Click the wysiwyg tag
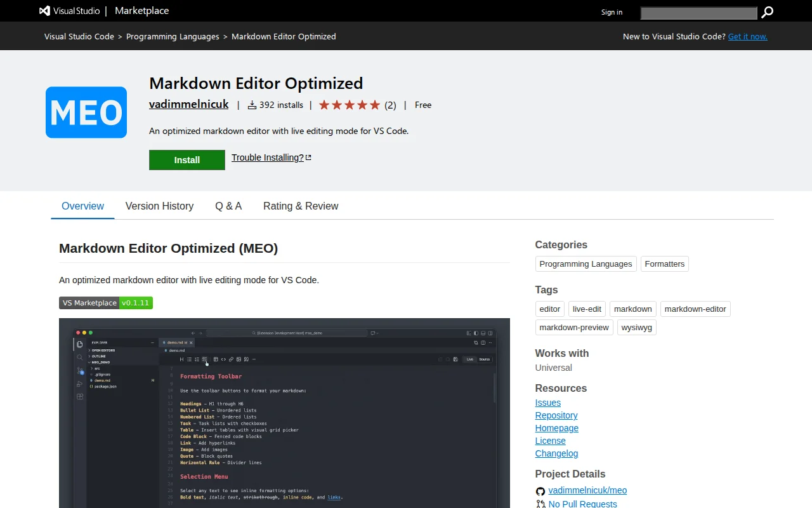The height and width of the screenshot is (508, 812). tap(637, 327)
